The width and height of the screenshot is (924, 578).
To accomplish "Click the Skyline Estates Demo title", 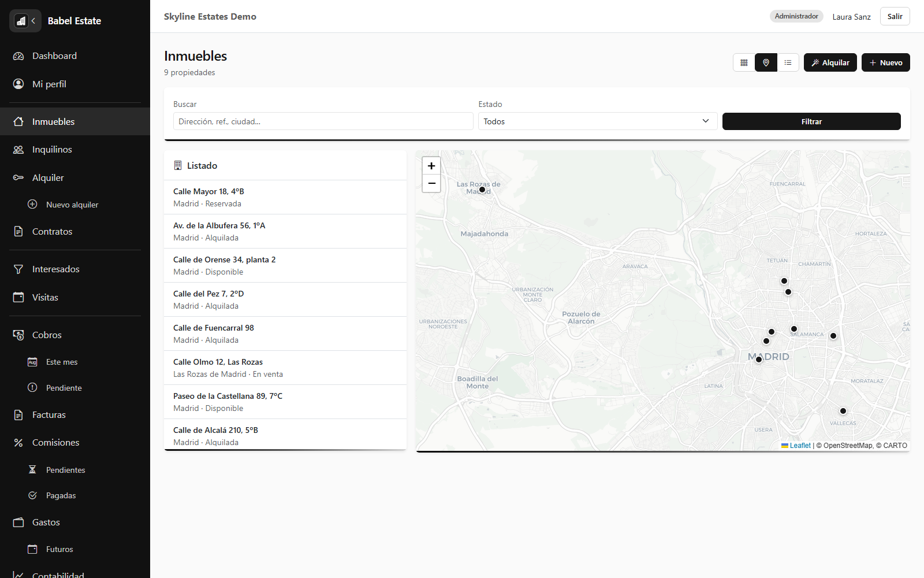I will (210, 17).
